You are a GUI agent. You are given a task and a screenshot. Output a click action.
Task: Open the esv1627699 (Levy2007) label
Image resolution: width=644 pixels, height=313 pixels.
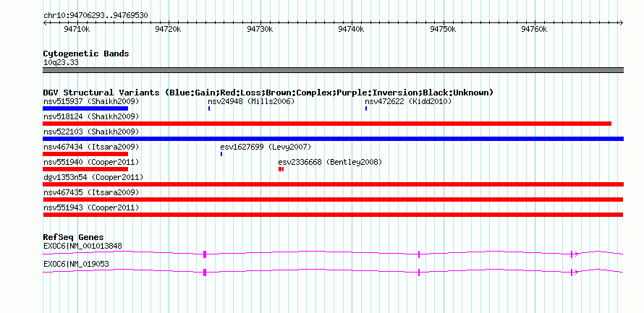266,147
